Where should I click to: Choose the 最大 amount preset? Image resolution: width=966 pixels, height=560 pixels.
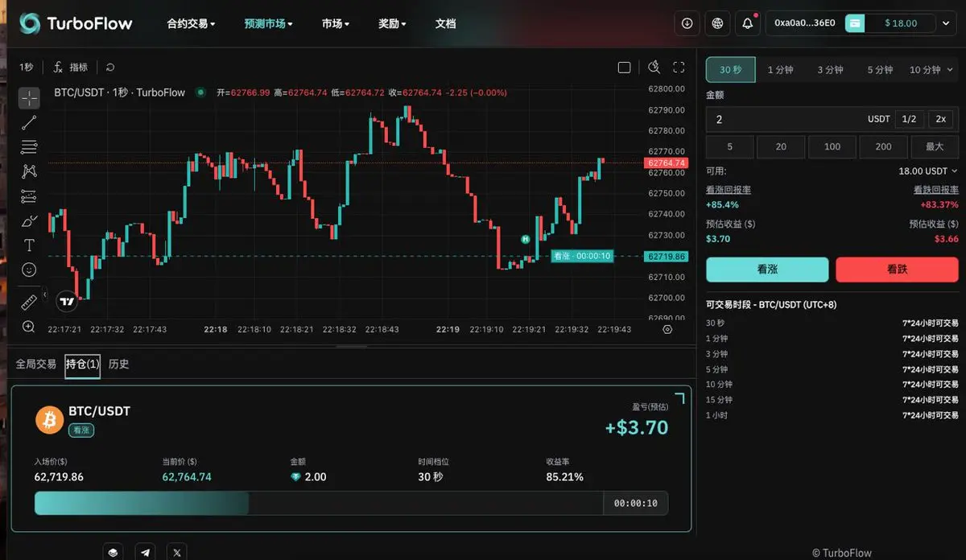coord(935,146)
